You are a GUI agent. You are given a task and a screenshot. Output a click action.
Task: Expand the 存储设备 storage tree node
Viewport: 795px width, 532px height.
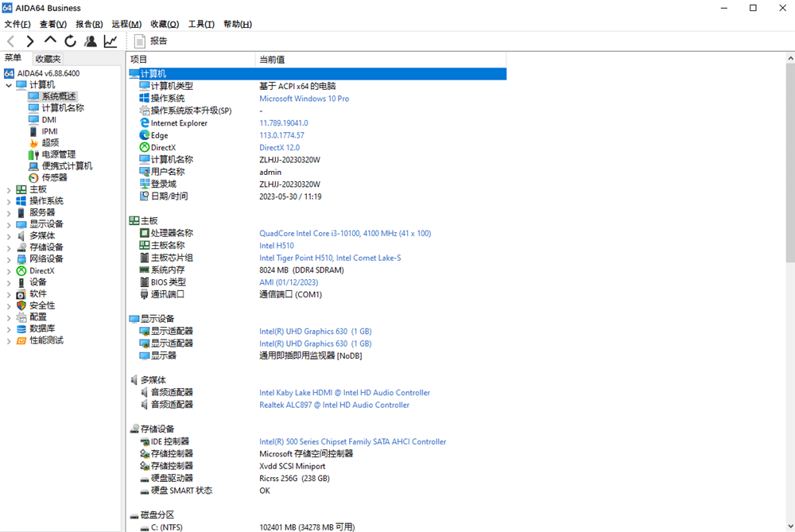(x=9, y=247)
